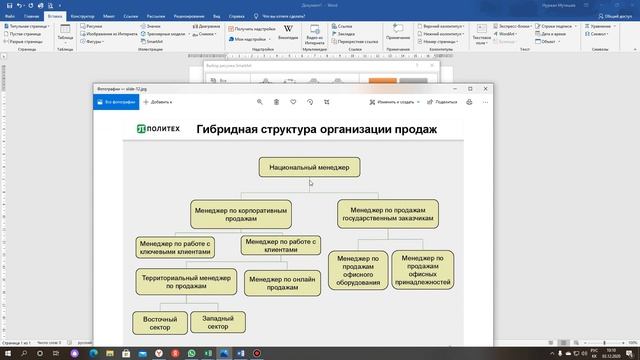This screenshot has width=640, height=360.
Task: Rotate the photo in Photos app
Action: point(310,102)
